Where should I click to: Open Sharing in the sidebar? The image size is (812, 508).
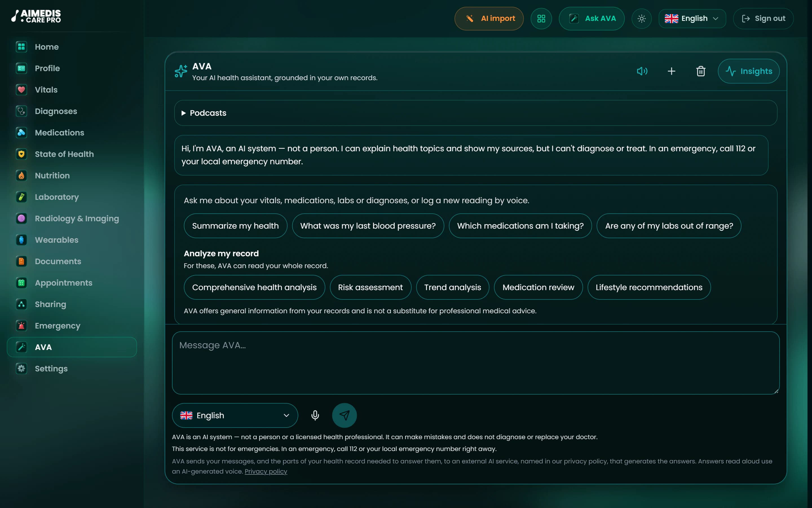72,305
